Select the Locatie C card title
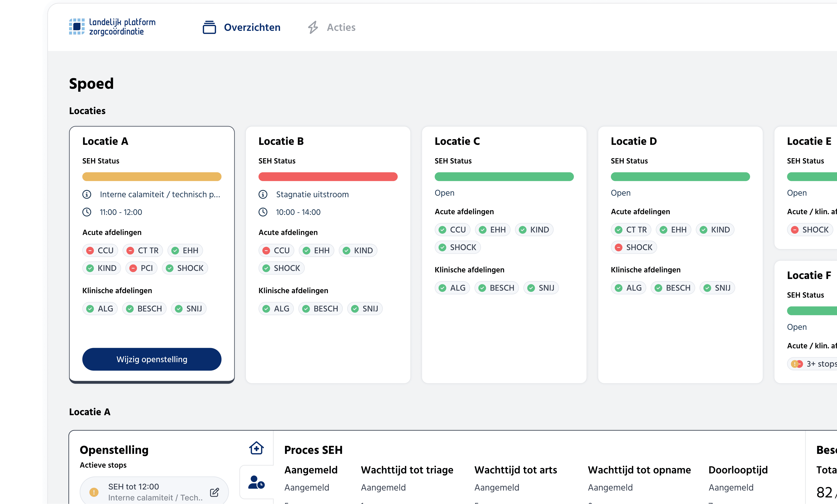 click(457, 141)
